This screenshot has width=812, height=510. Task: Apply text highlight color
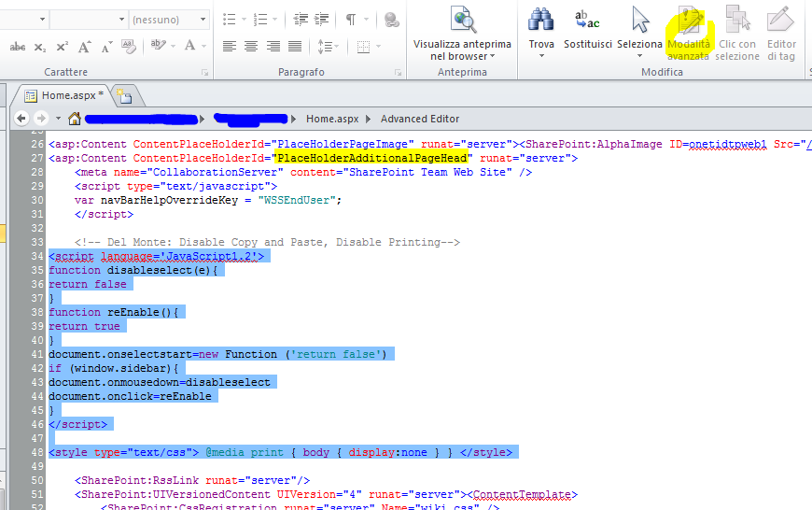click(158, 46)
